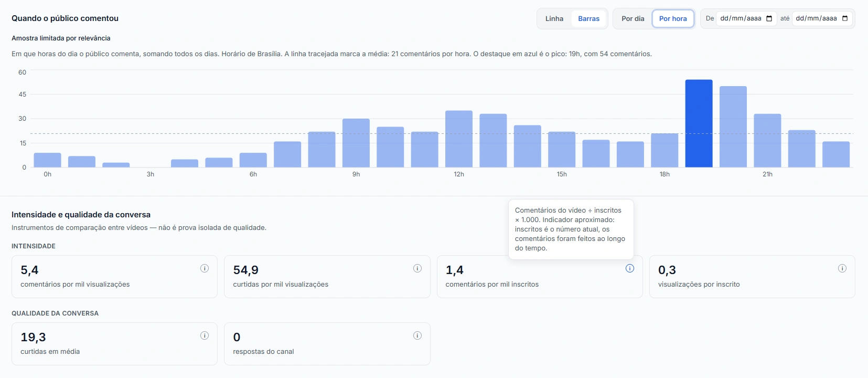
Task: Open info icon for curtidas por mil visualizações
Action: click(417, 268)
